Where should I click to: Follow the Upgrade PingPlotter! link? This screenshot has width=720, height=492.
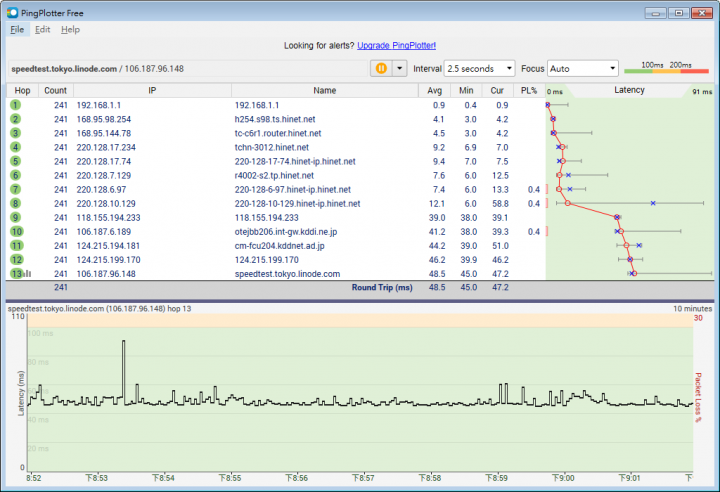(x=396, y=45)
